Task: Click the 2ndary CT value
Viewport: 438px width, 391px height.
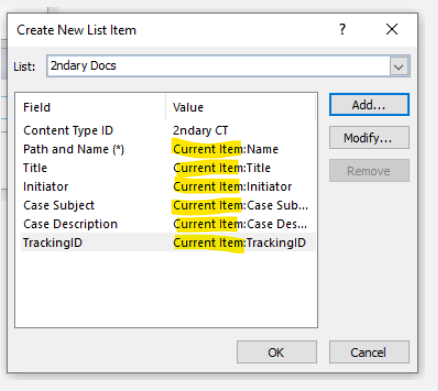Action: click(x=200, y=130)
